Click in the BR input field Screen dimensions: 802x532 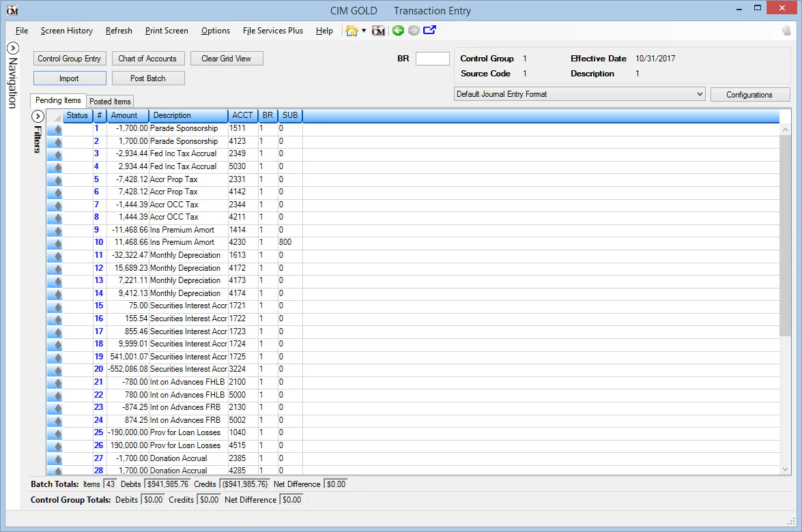click(432, 59)
